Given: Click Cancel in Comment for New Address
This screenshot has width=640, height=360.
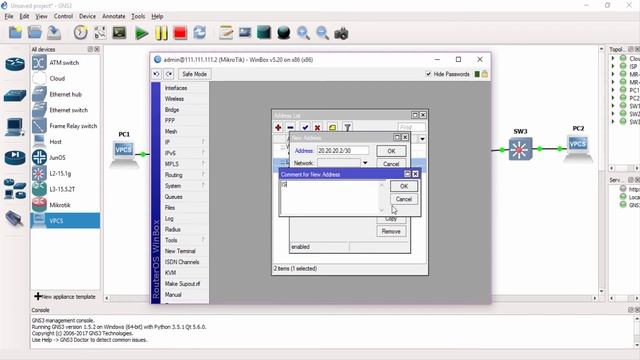Looking at the screenshot, I should pyautogui.click(x=404, y=199).
